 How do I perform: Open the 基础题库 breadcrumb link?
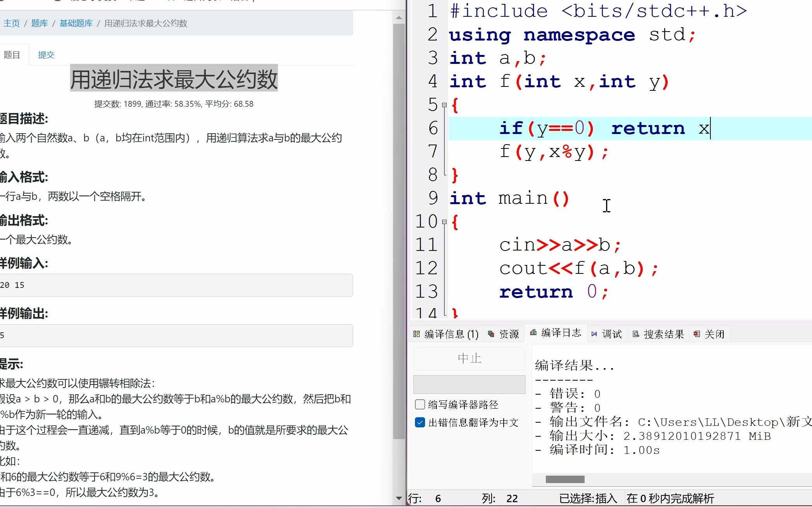[x=76, y=23]
